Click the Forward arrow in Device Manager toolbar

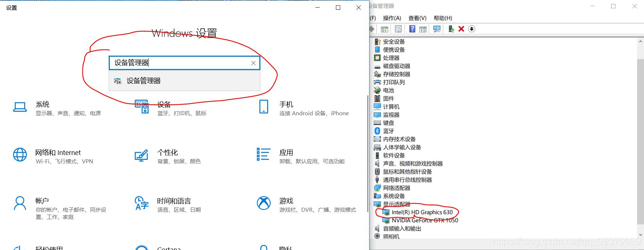(x=372, y=29)
